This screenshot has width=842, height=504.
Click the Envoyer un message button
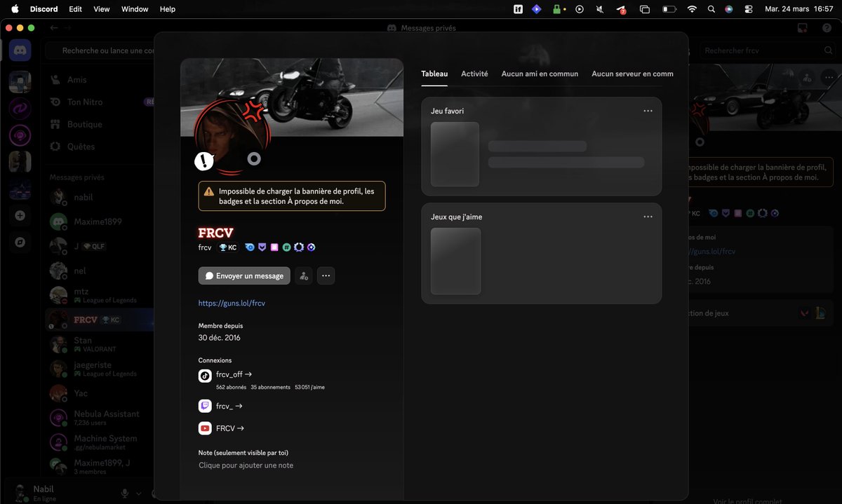coord(244,276)
